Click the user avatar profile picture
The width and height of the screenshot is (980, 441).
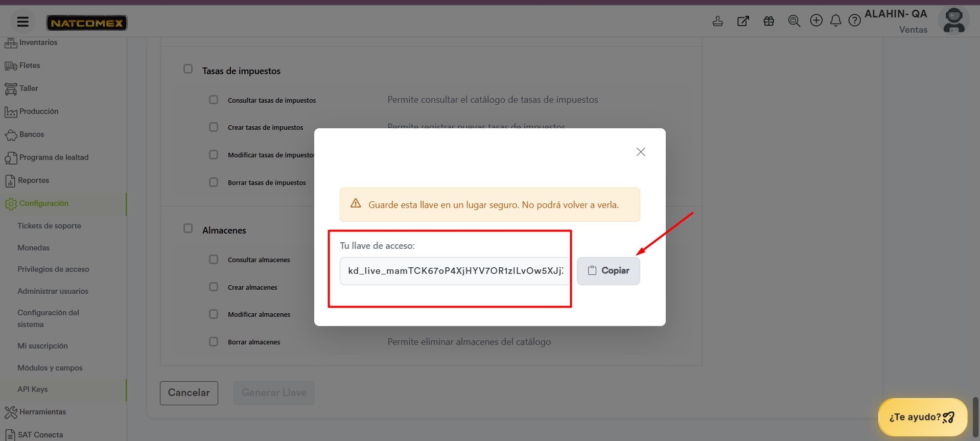pos(954,20)
